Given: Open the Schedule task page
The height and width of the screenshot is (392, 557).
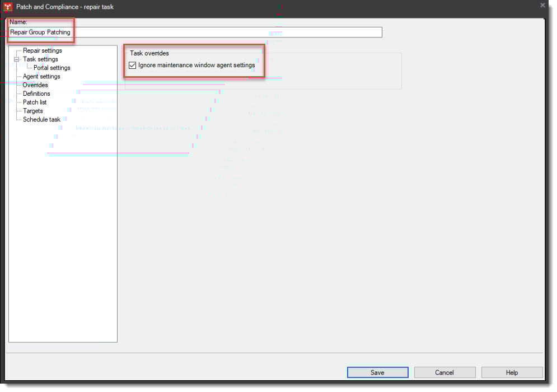Looking at the screenshot, I should [40, 119].
